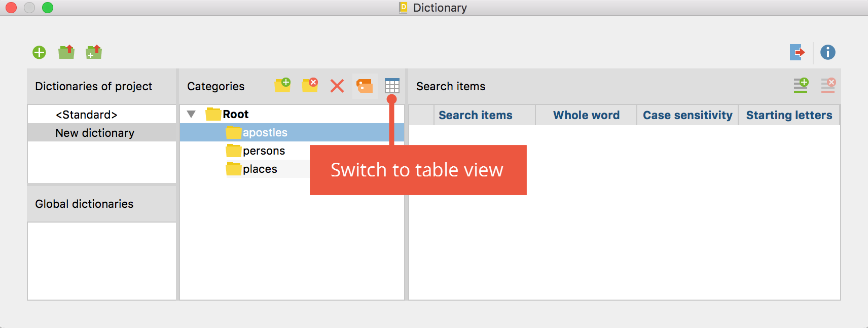Open the blue info icon
Viewport: 868px width, 328px height.
828,52
